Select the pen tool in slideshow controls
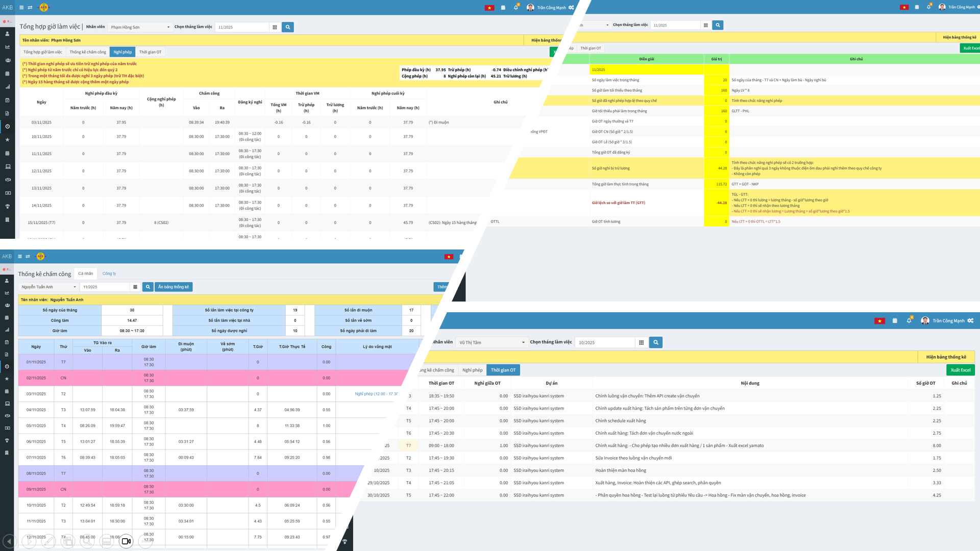The image size is (980, 551). click(48, 541)
